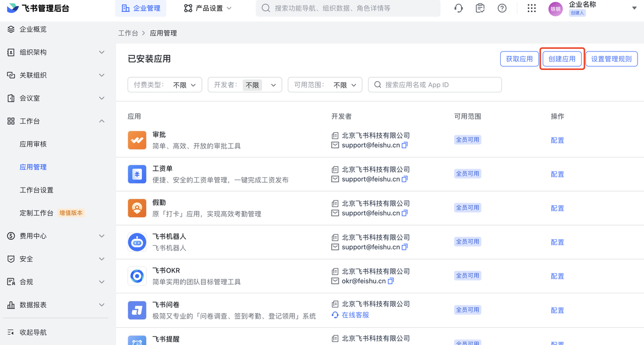
Task: Focus the 搜索应用名或 App ID field
Action: (x=435, y=85)
